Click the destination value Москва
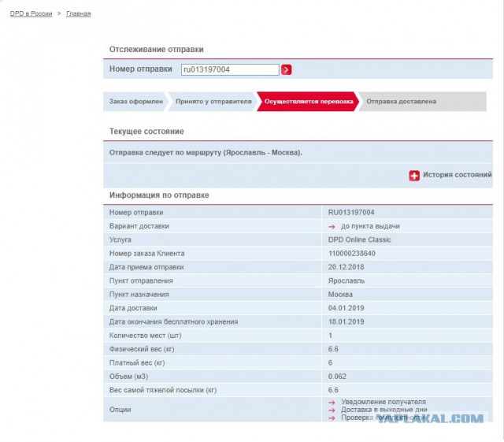The height and width of the screenshot is (442, 504). 340,295
